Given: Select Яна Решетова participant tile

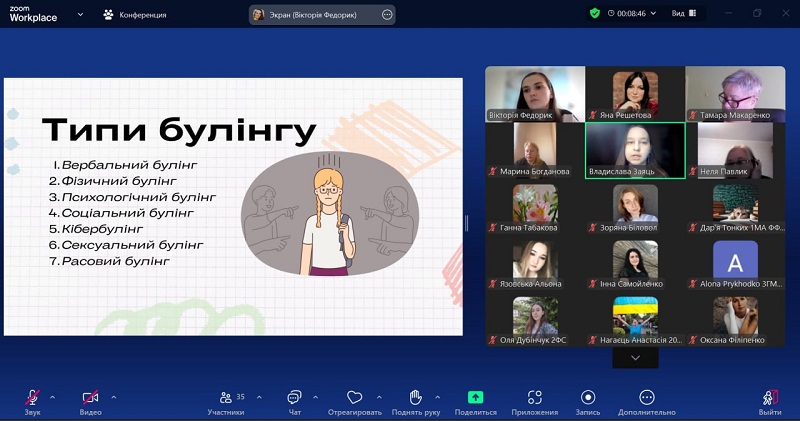Looking at the screenshot, I should point(635,94).
